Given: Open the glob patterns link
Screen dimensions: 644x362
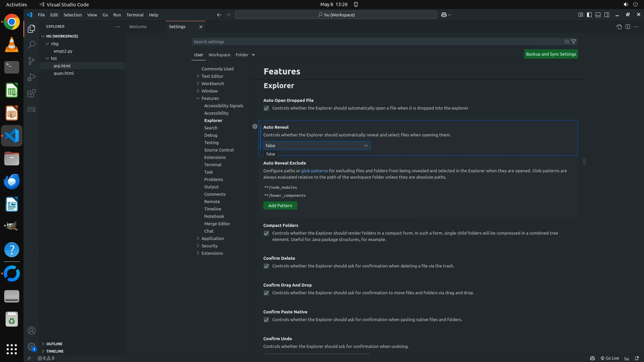Looking at the screenshot, I should 314,171.
